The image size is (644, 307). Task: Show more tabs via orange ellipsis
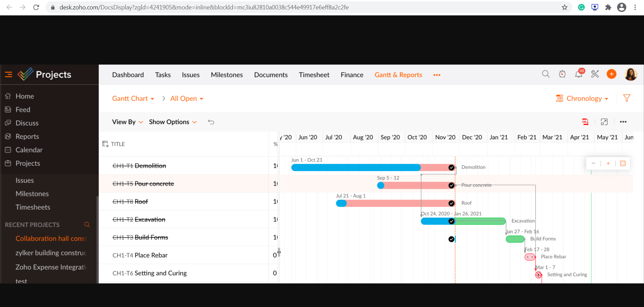pos(437,75)
